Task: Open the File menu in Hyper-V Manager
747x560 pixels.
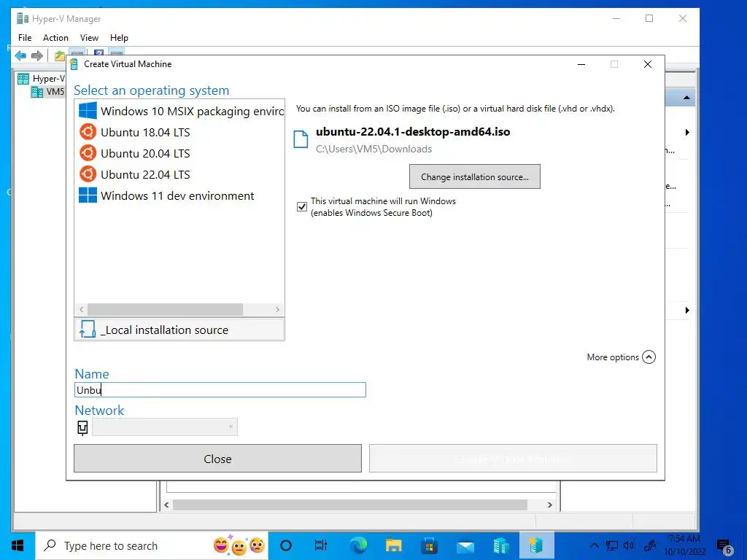Action: point(25,38)
